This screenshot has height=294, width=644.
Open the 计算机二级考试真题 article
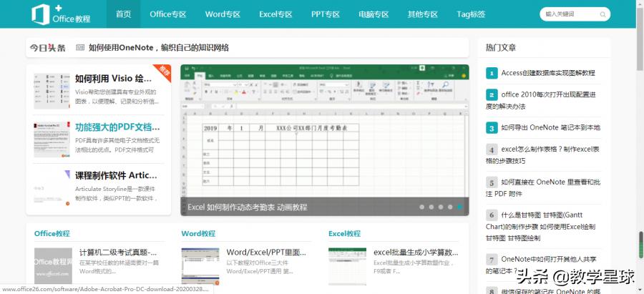118,252
